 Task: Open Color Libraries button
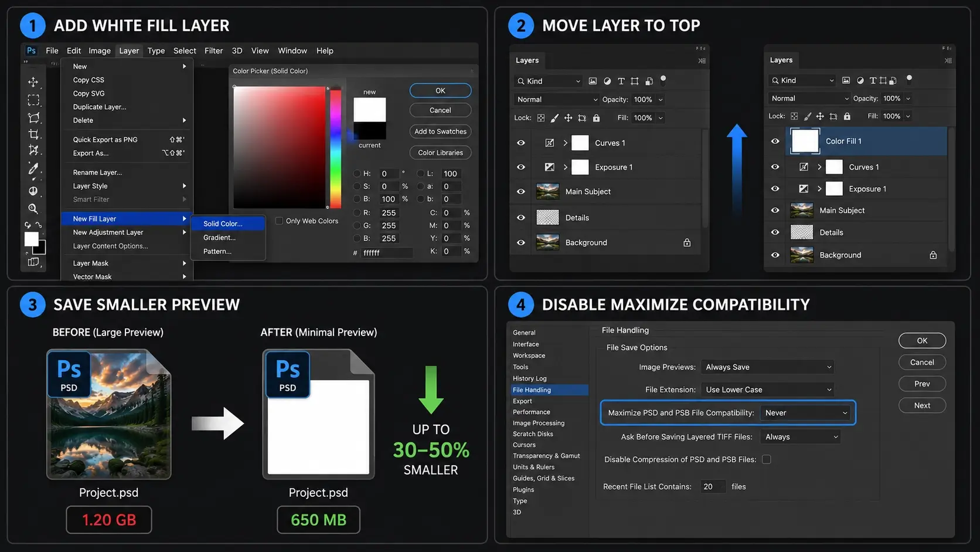pyautogui.click(x=440, y=153)
